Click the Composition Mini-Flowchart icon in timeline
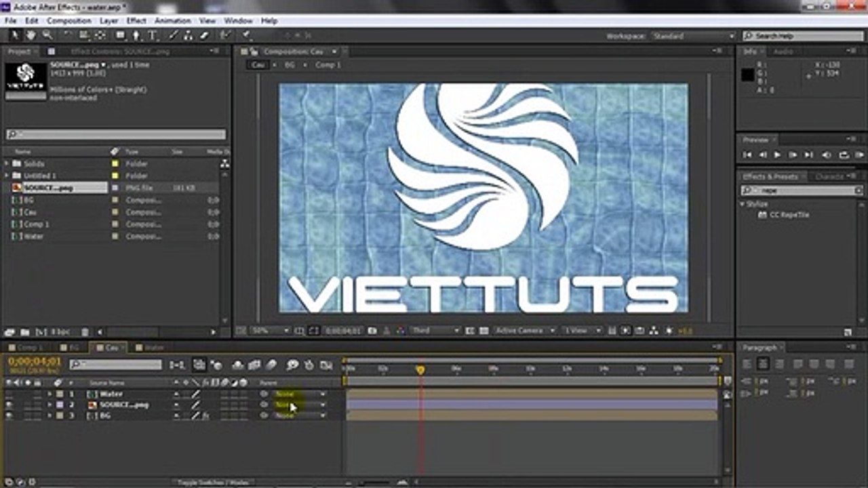 [176, 365]
